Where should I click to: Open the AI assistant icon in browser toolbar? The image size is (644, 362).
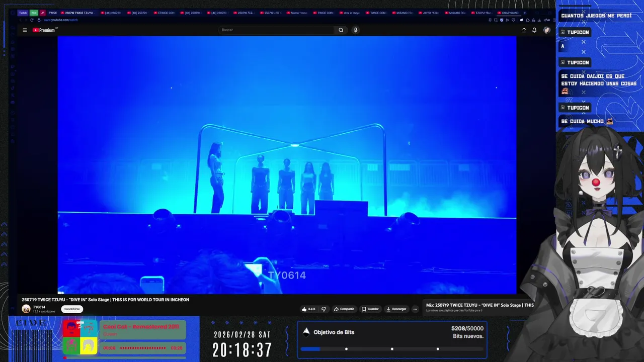coord(546,20)
